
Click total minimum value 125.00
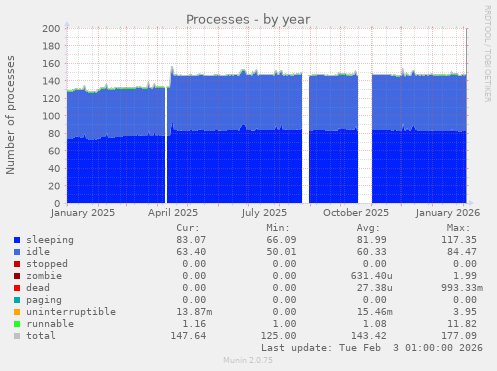(278, 336)
